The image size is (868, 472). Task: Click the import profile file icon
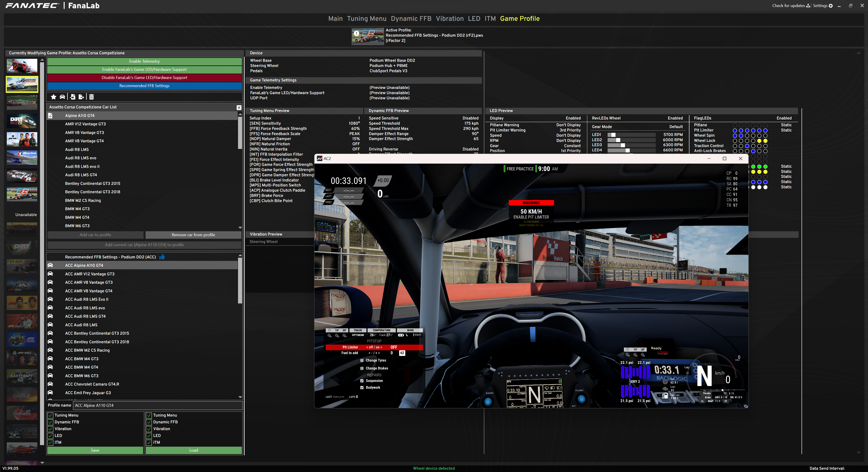(x=72, y=97)
